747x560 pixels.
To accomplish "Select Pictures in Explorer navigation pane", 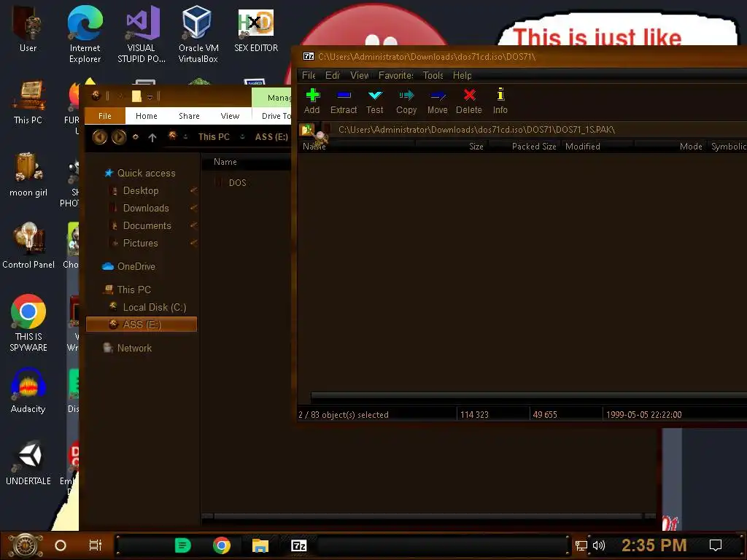I will (x=140, y=244).
